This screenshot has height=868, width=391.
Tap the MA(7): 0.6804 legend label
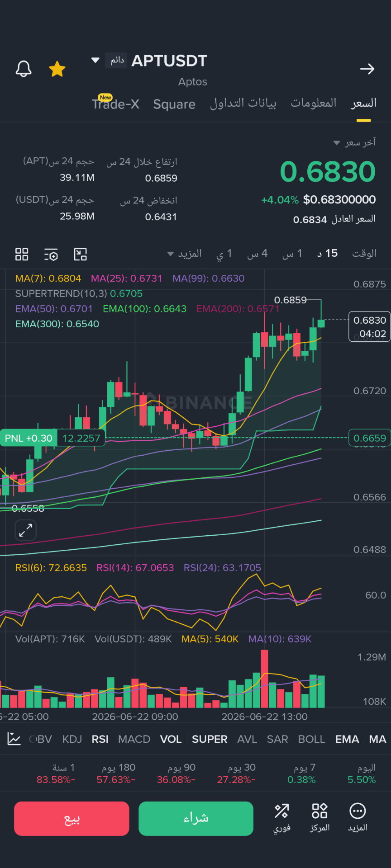pyautogui.click(x=48, y=278)
